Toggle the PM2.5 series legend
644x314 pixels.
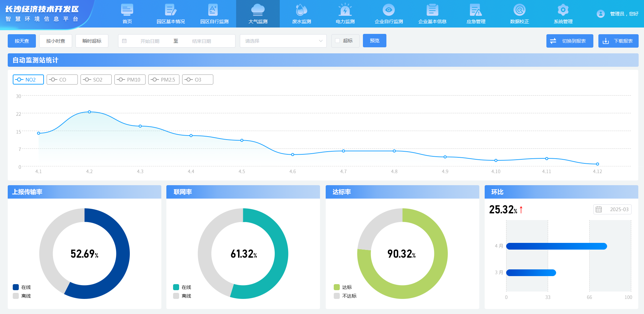(x=164, y=80)
